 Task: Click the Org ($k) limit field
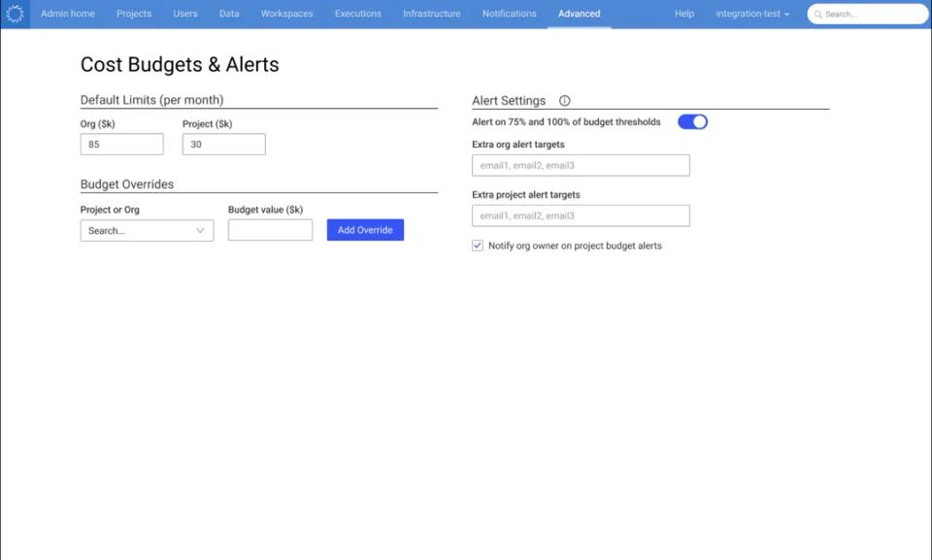coord(120,143)
